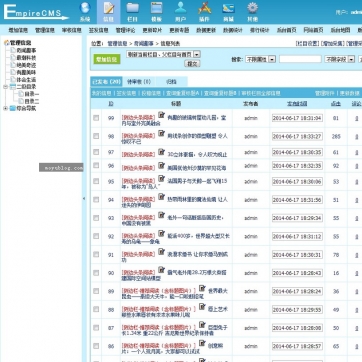The width and height of the screenshot is (362, 362).
Task: Click the publish time field of row 99
Action: 297,118
